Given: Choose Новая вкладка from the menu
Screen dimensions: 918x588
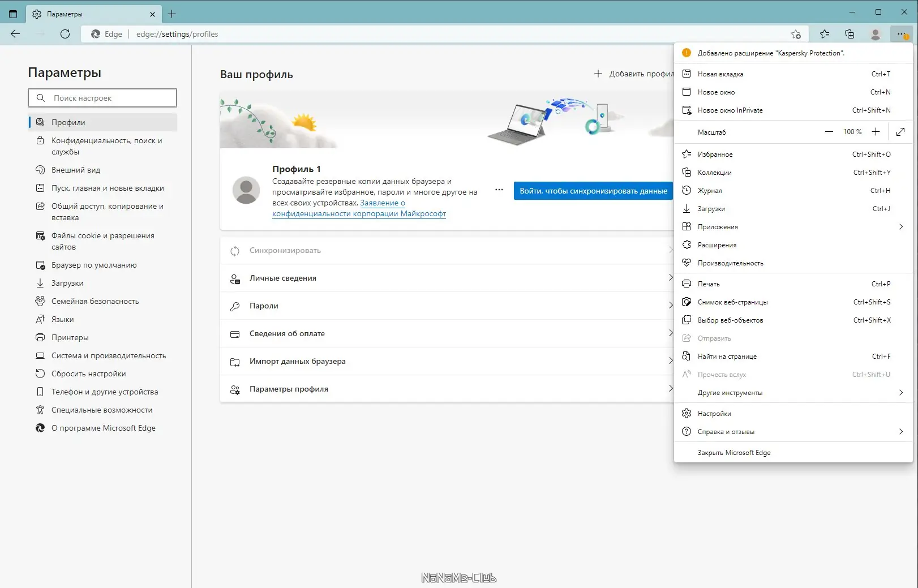Looking at the screenshot, I should [x=793, y=74].
